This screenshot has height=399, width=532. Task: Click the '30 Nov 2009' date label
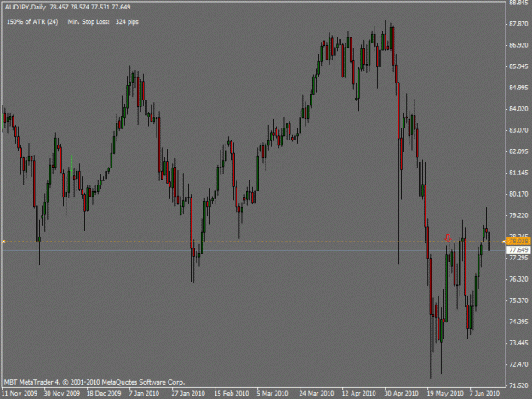point(62,394)
